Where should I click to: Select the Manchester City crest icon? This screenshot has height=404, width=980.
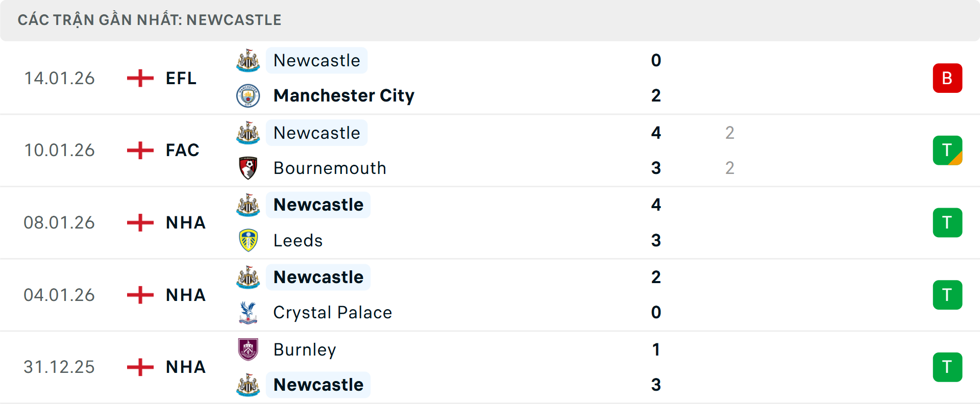[248, 95]
